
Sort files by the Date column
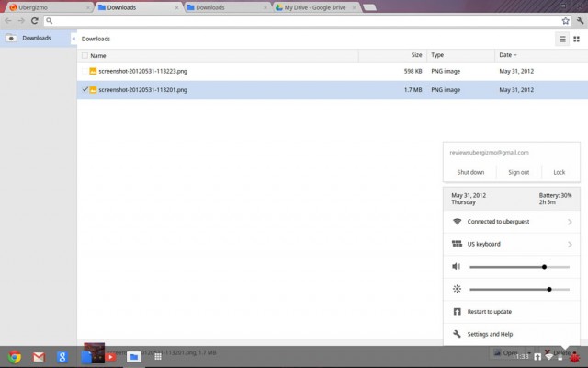click(x=505, y=55)
